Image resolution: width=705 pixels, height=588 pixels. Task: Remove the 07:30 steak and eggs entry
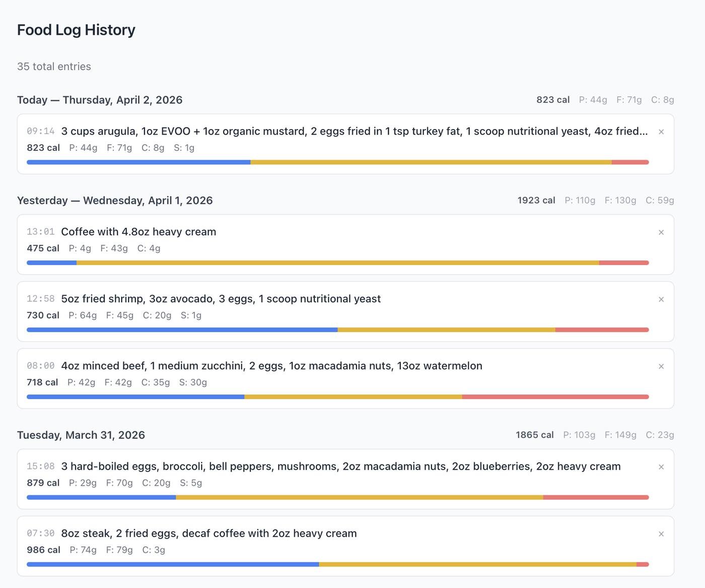[x=661, y=534]
